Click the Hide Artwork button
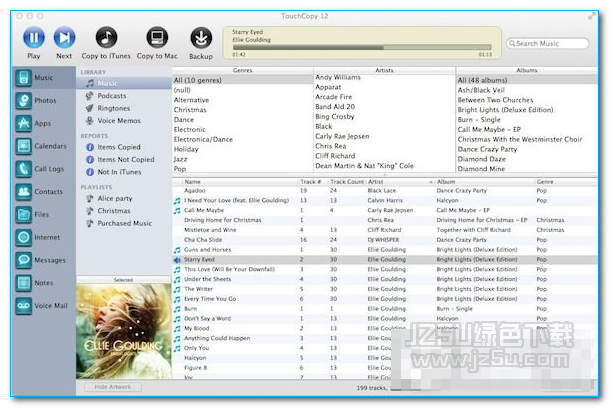 (x=113, y=387)
